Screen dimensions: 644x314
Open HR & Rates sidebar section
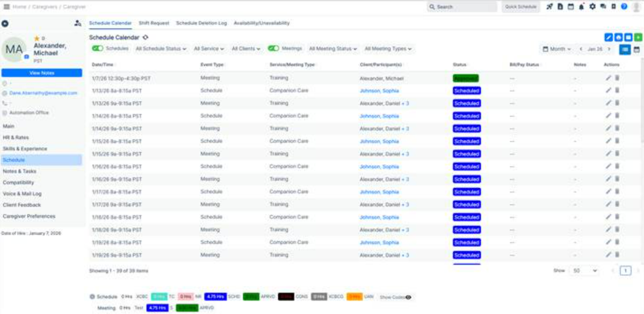point(16,137)
